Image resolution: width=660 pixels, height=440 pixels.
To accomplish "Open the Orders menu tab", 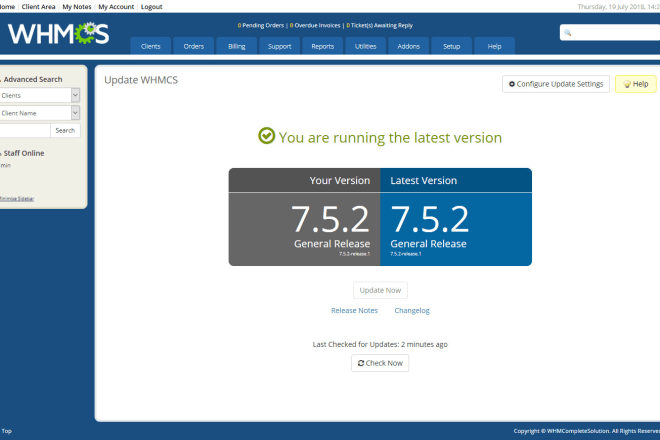I will point(194,46).
